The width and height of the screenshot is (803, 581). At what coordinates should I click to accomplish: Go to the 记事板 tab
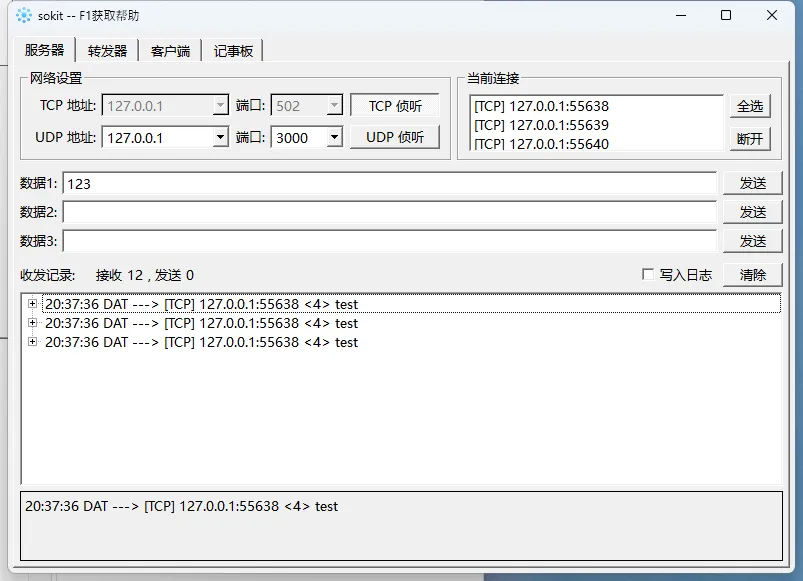pyautogui.click(x=233, y=51)
